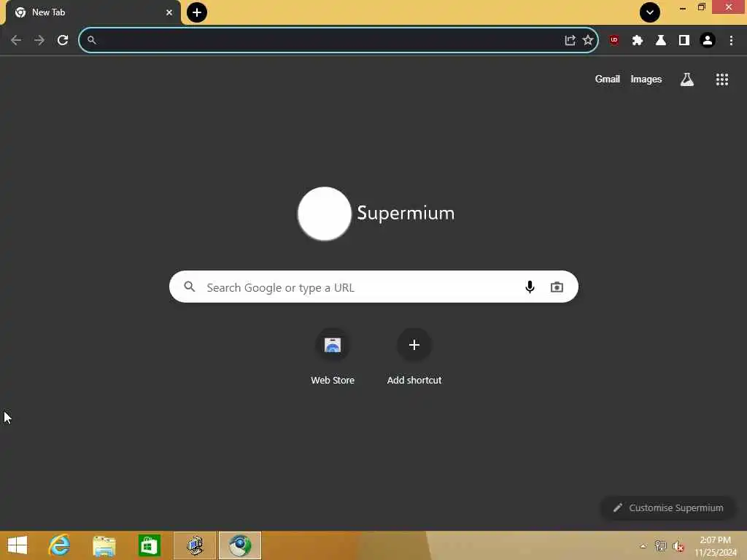Open the Gmail link
The height and width of the screenshot is (560, 747).
[x=608, y=79]
